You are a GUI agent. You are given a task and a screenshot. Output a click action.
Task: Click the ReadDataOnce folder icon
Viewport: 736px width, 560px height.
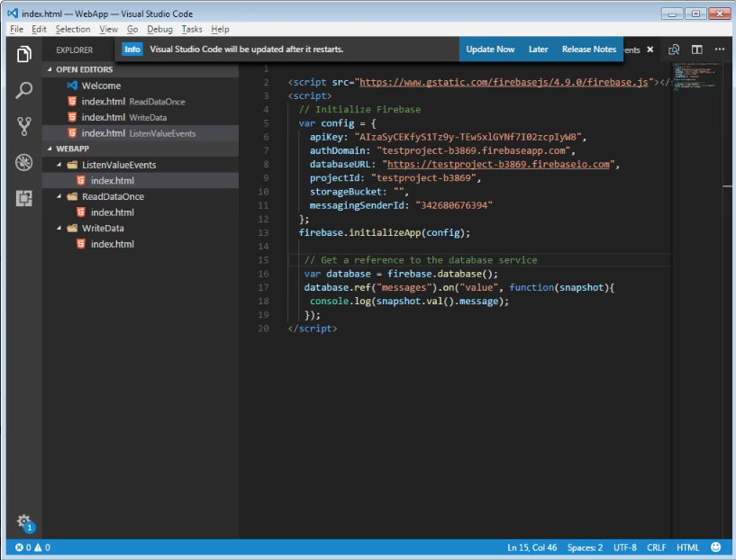click(x=72, y=196)
